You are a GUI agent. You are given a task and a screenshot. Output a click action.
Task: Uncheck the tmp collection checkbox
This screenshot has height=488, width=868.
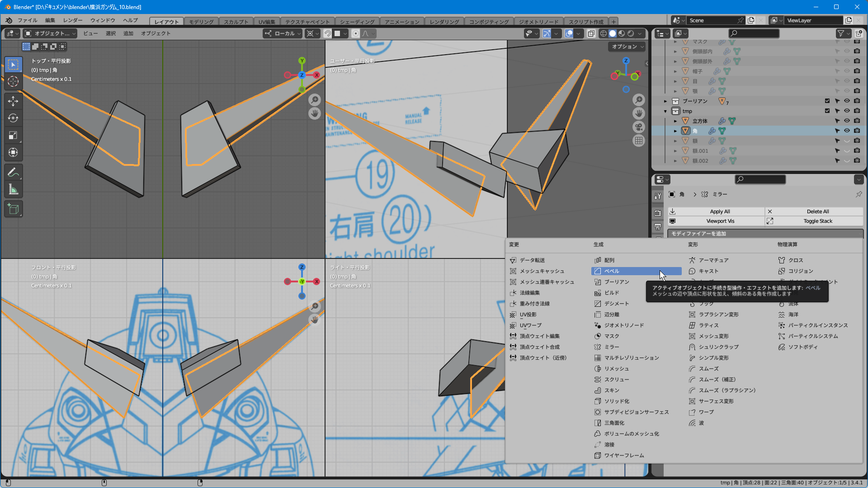[827, 111]
